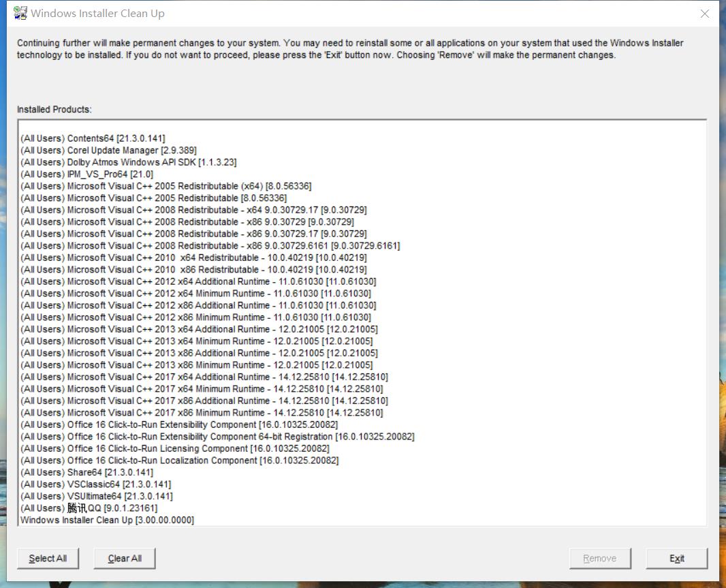
Task: Select Visual C++ 2012 x86 Additional Runtime entry
Action: [198, 305]
